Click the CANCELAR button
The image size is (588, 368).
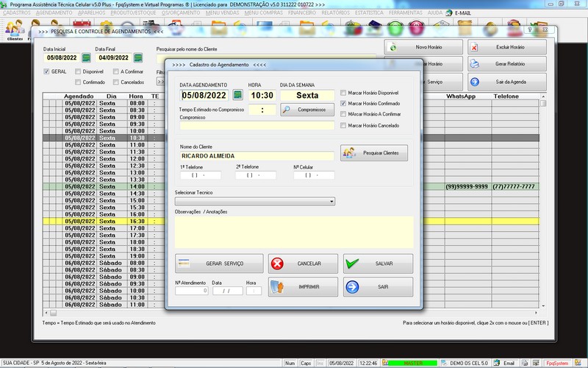(x=303, y=263)
